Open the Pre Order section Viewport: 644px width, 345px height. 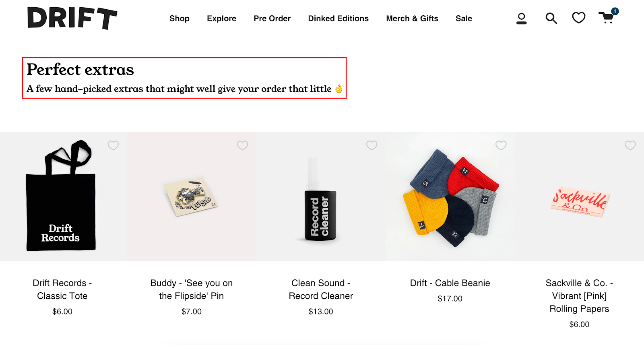(x=272, y=18)
